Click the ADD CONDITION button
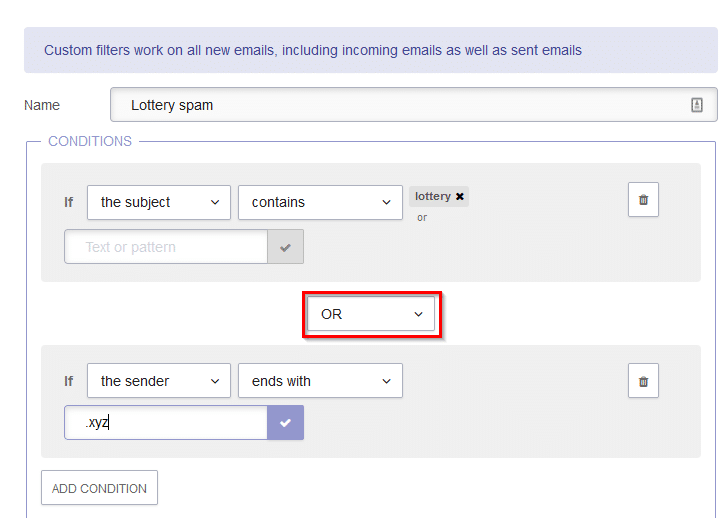Screen dimensions: 724x518 pyautogui.click(x=99, y=488)
